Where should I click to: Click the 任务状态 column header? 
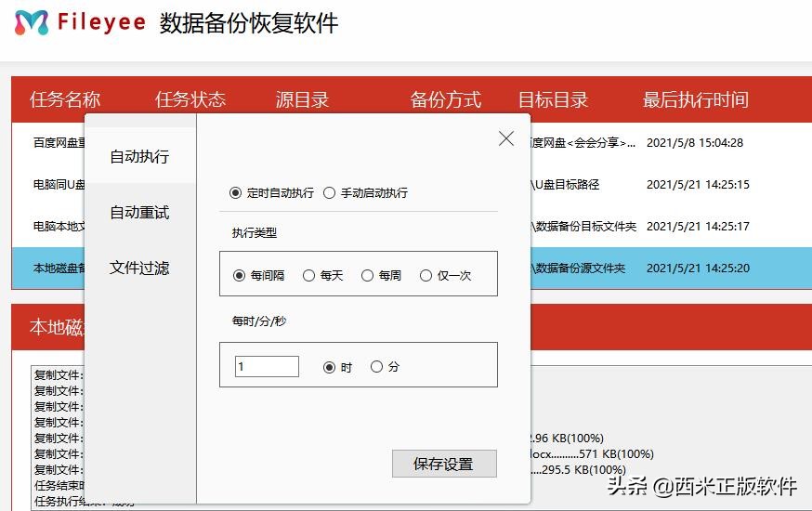click(x=190, y=99)
